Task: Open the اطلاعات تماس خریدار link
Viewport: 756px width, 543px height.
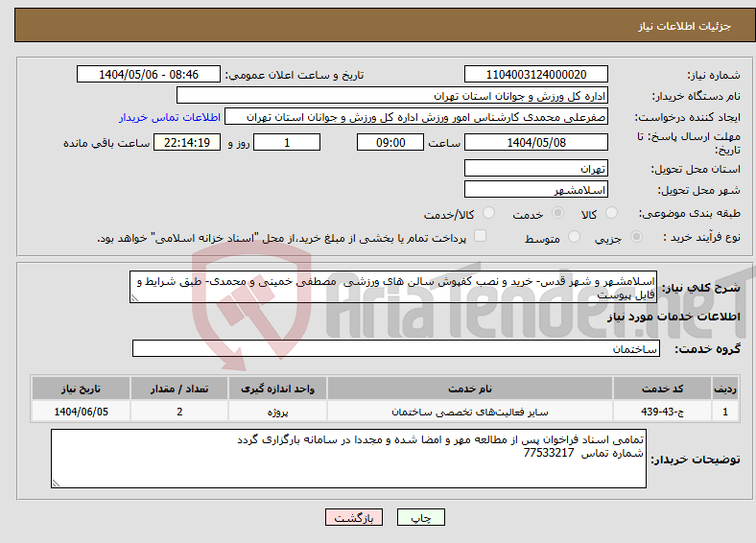Action: [170, 117]
